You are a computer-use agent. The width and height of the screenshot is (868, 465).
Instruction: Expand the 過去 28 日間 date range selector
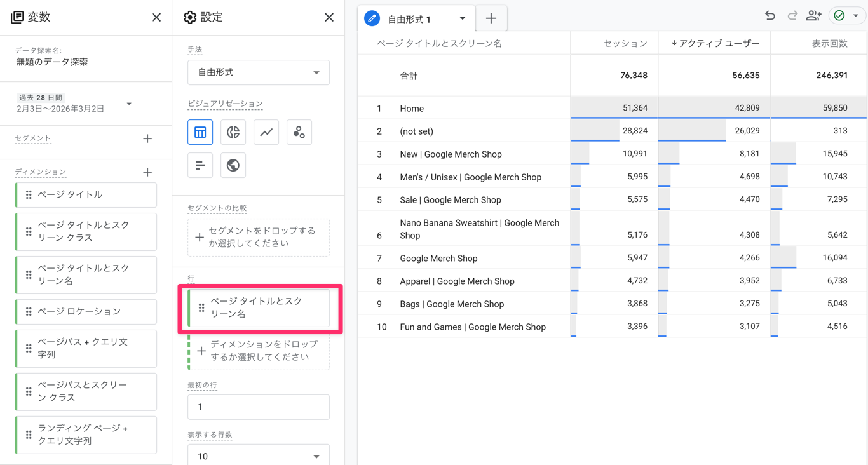pyautogui.click(x=129, y=104)
